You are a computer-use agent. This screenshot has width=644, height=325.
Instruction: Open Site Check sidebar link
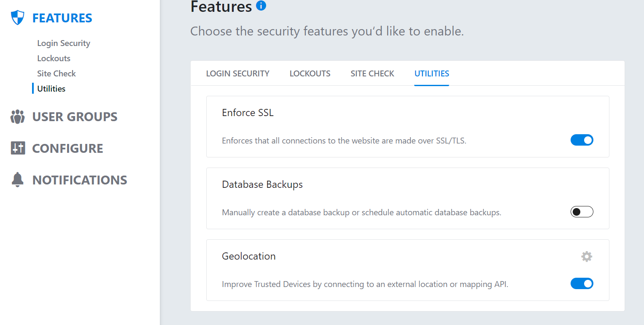(57, 73)
